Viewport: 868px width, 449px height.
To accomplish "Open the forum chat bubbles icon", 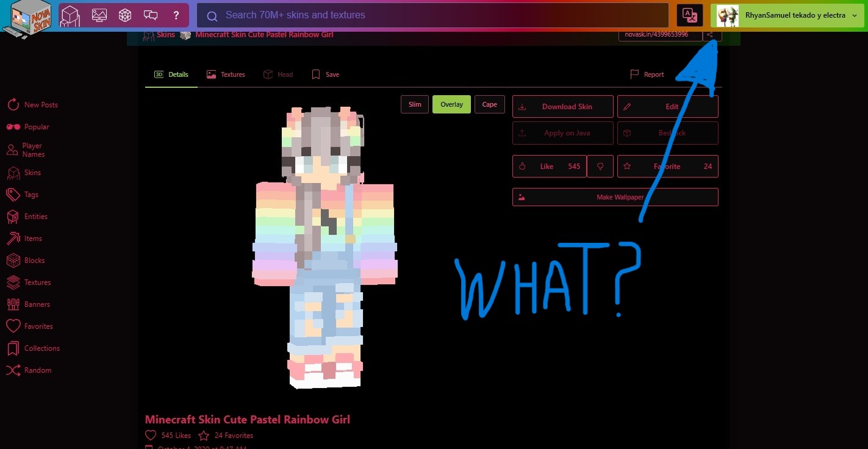I will 151,15.
